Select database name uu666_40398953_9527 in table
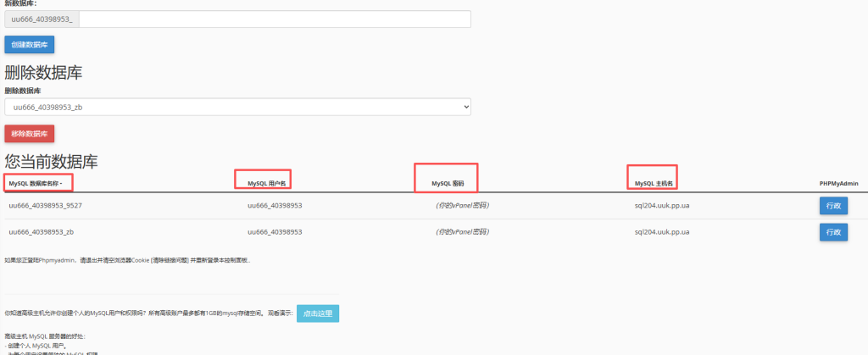Screen dimensions: 868x355 [46, 205]
